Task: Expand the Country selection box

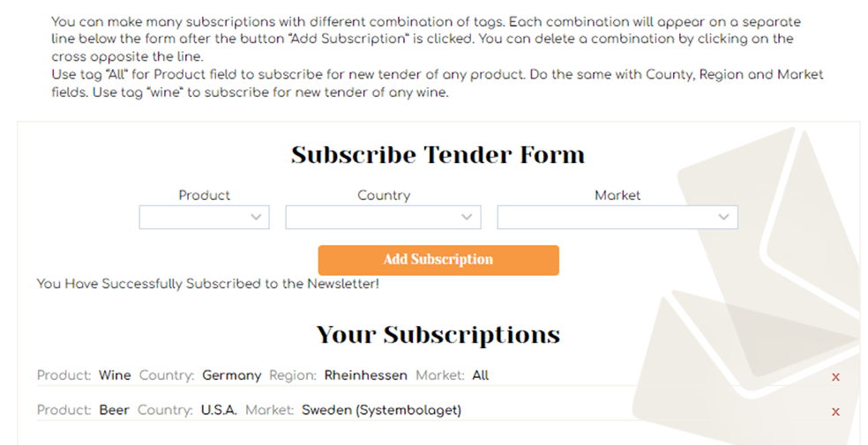Action: 383,218
